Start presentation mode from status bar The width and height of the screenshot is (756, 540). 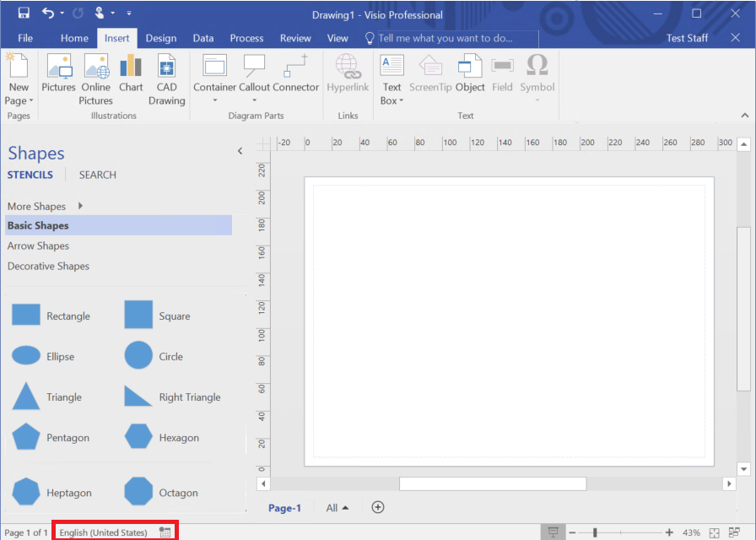[x=553, y=532]
